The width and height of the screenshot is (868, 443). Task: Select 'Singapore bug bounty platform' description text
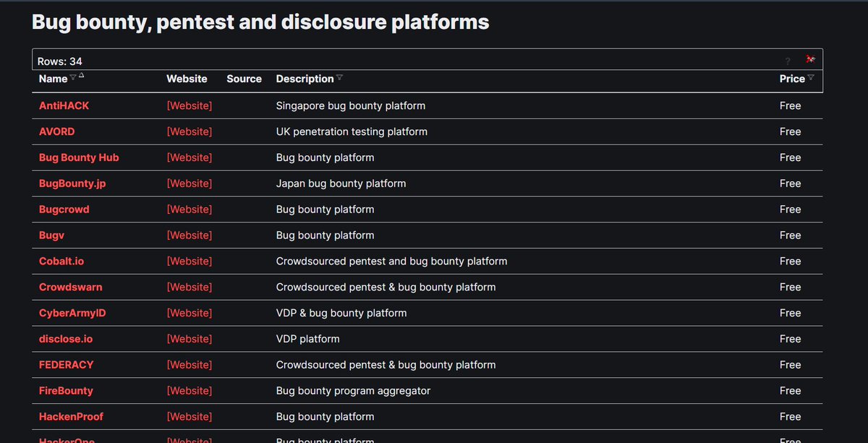point(351,106)
